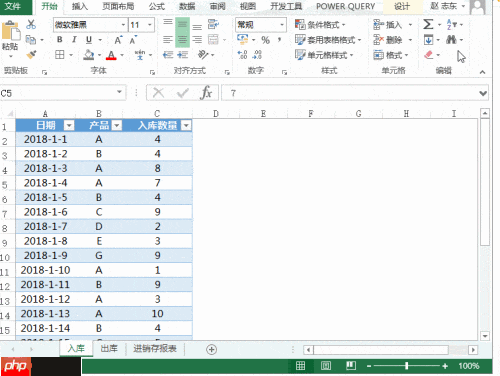
Task: Apply the red font color
Action: pos(111,55)
